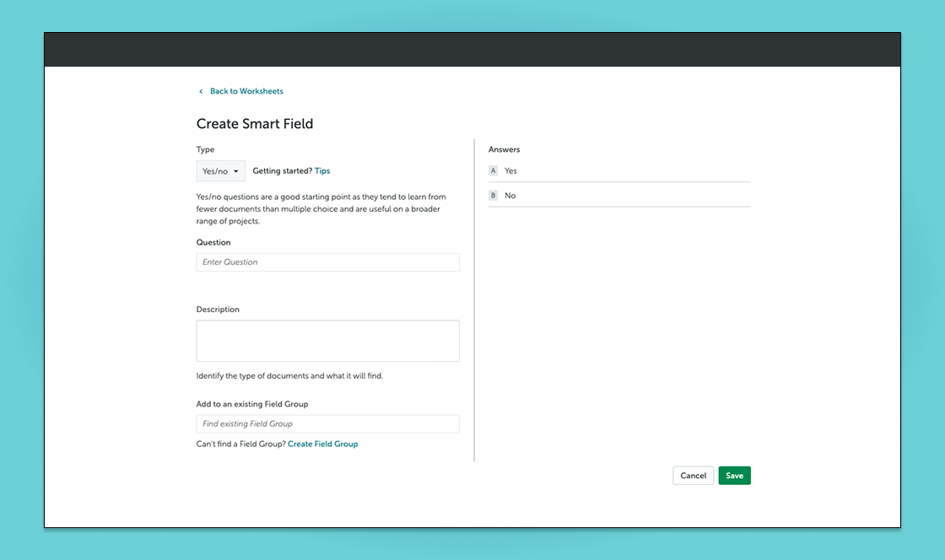Screen dimensions: 945x560
Task: Cancel creating the Smart Field
Action: click(x=693, y=475)
